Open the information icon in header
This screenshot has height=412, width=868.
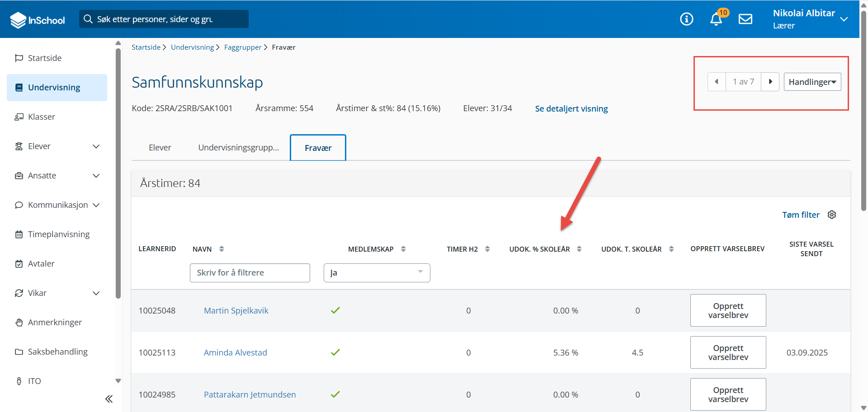coord(686,19)
